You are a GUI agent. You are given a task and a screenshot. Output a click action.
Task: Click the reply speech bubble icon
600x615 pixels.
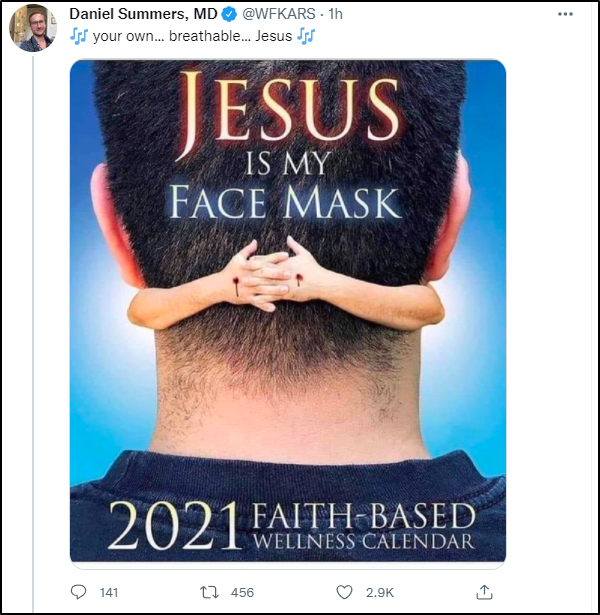[x=79, y=592]
